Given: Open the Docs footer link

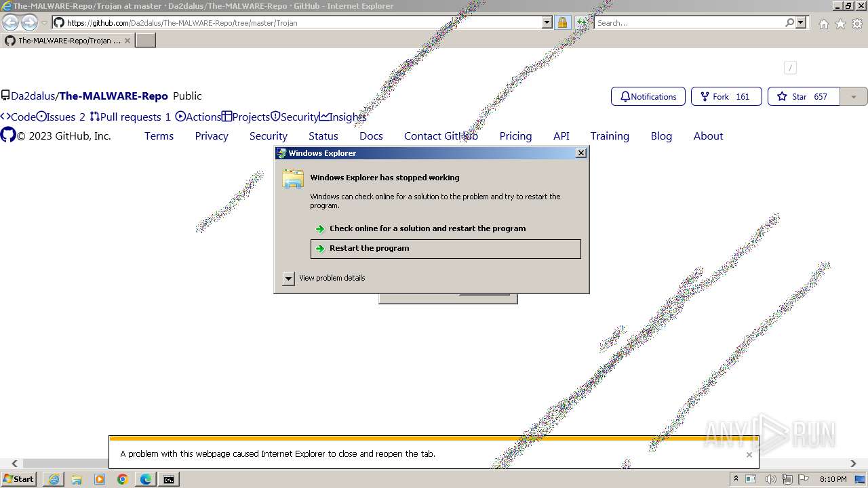Looking at the screenshot, I should click(371, 136).
